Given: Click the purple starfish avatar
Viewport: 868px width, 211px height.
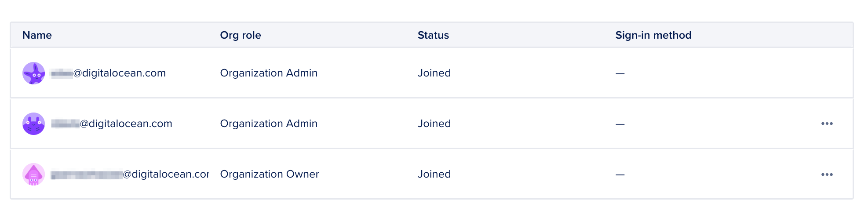Looking at the screenshot, I should (33, 73).
